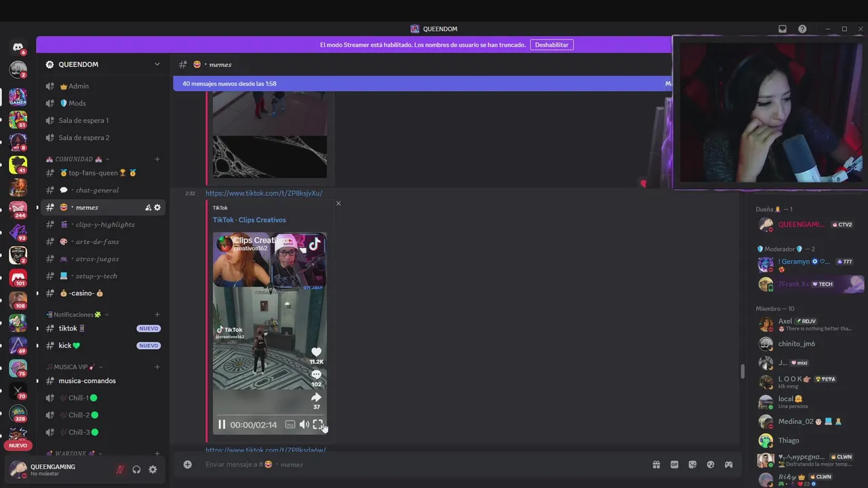This screenshot has height=488, width=868.
Task: Pause the TikTok video
Action: (222, 424)
